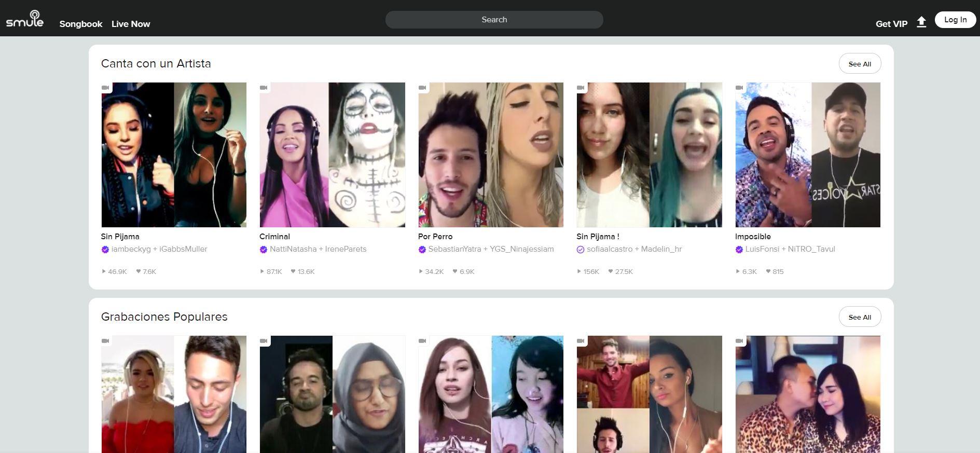Open the Songbook menu

click(81, 24)
